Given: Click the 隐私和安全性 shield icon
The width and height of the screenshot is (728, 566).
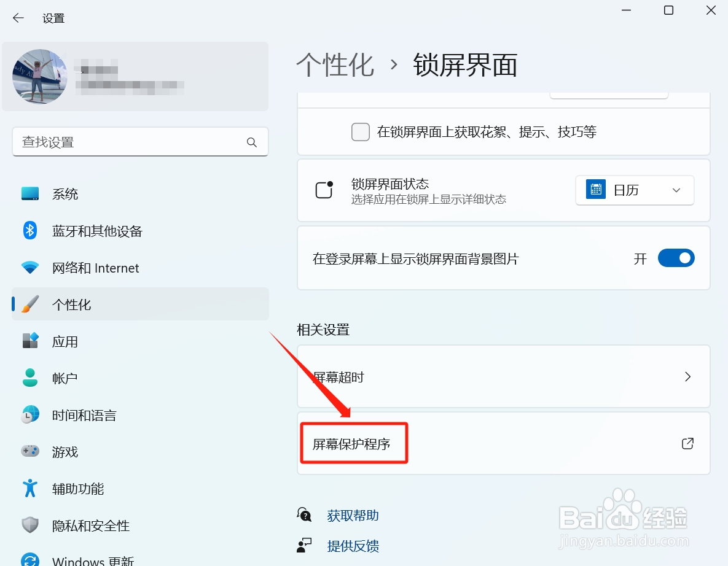Looking at the screenshot, I should coord(29,525).
